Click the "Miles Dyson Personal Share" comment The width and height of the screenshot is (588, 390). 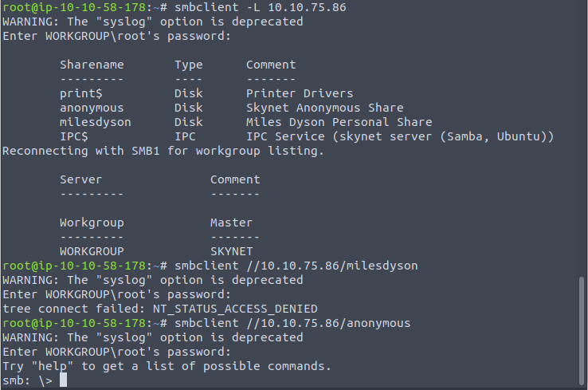(339, 122)
